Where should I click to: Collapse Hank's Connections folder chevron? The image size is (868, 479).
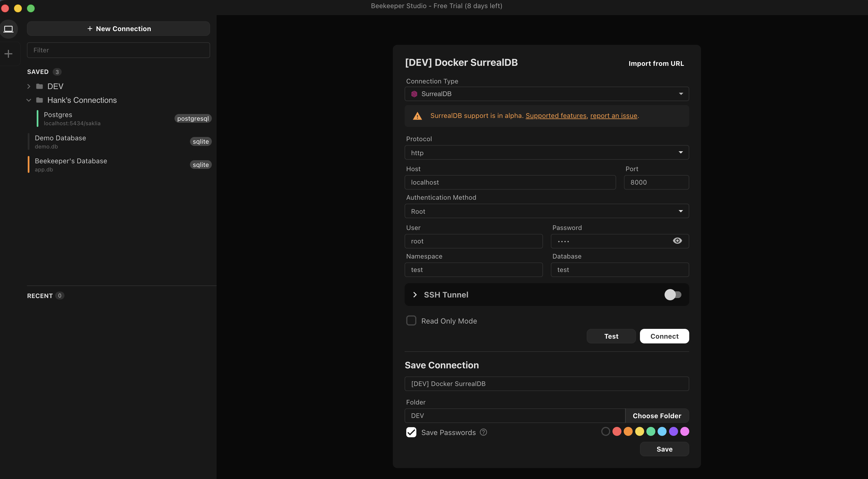[x=29, y=100]
